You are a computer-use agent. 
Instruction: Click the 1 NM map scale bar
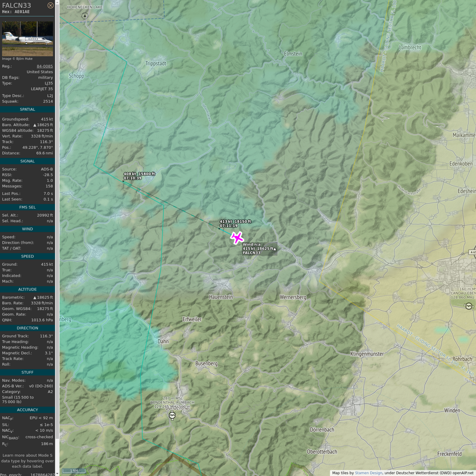(74, 471)
